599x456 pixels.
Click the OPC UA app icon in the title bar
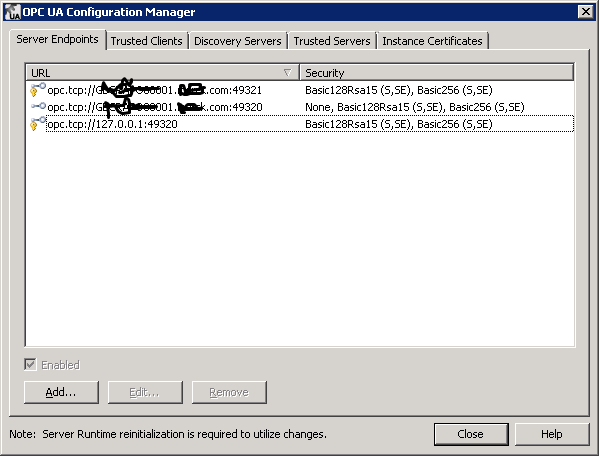tap(13, 12)
